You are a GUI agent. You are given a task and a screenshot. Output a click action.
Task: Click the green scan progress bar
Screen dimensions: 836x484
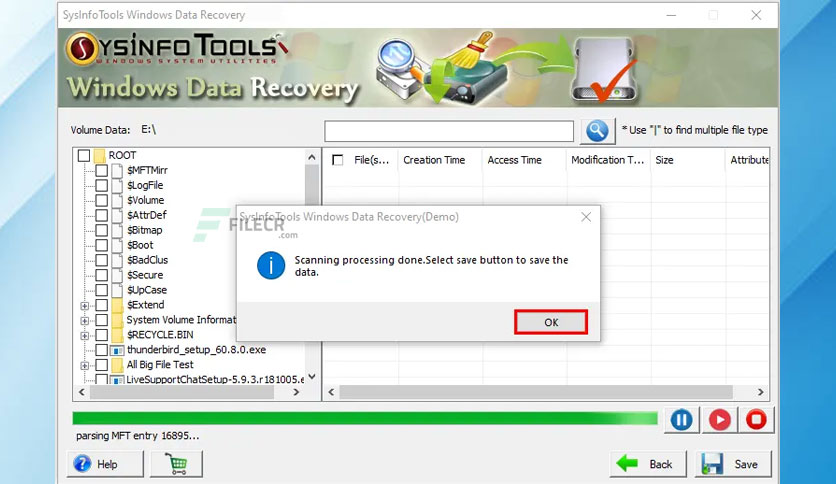coord(365,418)
